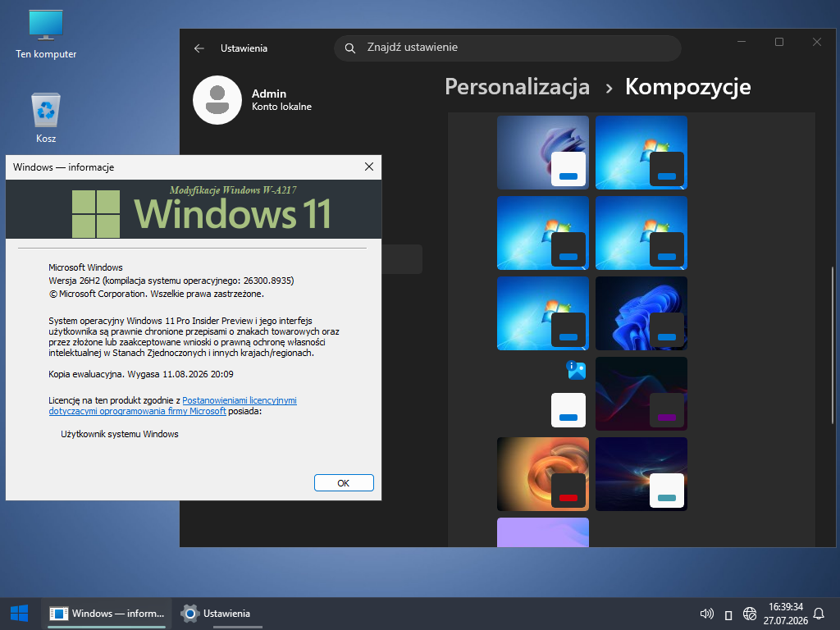840x630 pixels.
Task: Click the back arrow in Ustawienia
Action: 199,48
